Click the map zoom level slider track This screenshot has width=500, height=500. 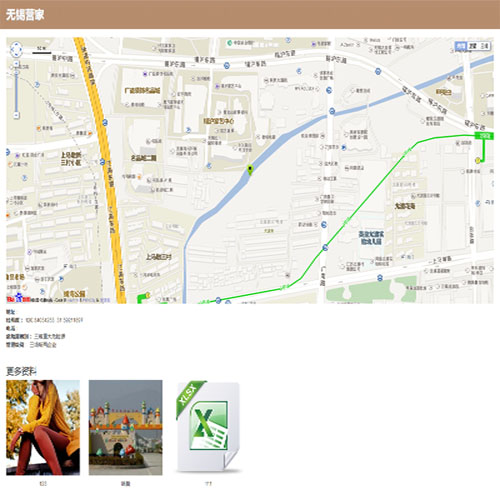(x=16, y=89)
